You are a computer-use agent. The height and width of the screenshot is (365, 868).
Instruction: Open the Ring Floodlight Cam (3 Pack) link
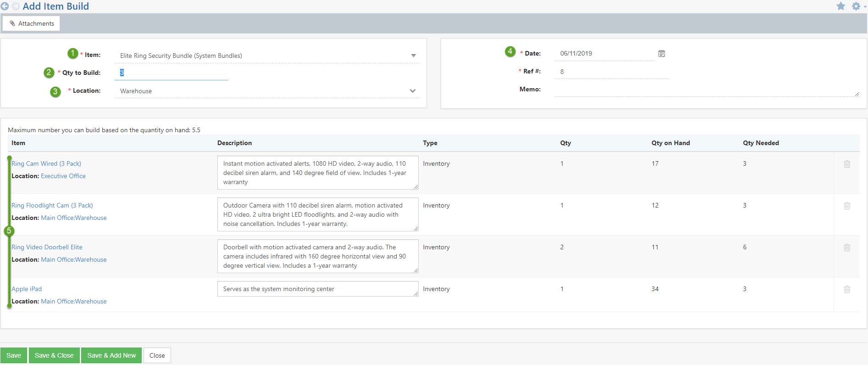pyautogui.click(x=52, y=205)
